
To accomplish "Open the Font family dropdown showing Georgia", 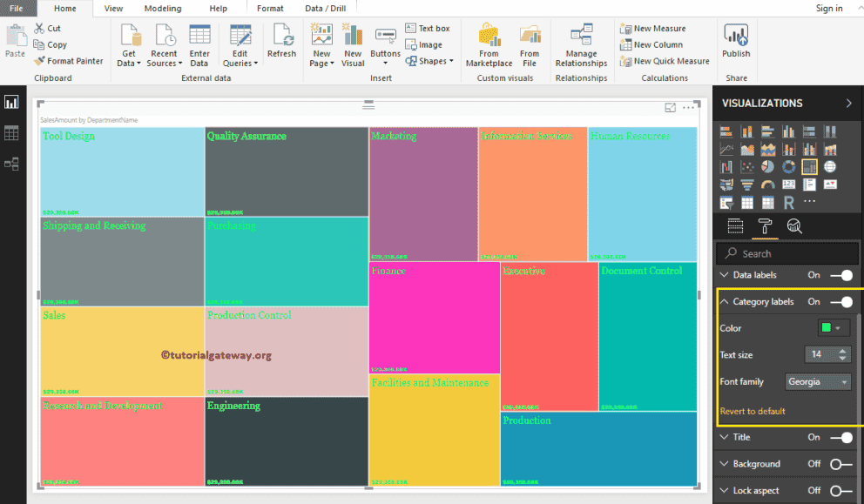I will click(x=817, y=381).
